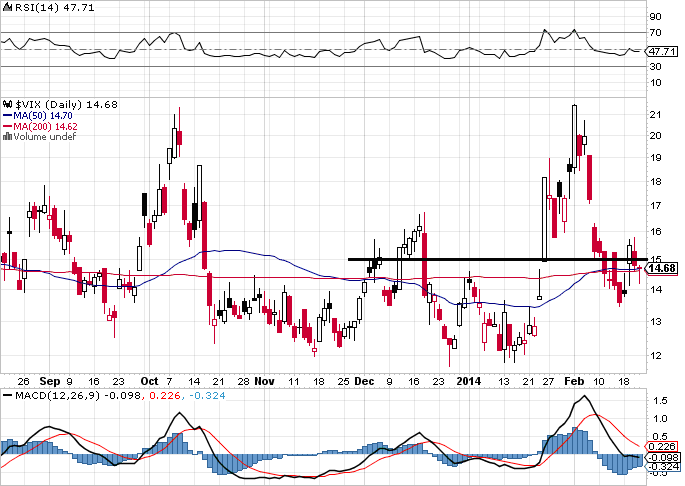Click the Sep month label
Viewport: 685px width, 486px height.
pos(49,382)
